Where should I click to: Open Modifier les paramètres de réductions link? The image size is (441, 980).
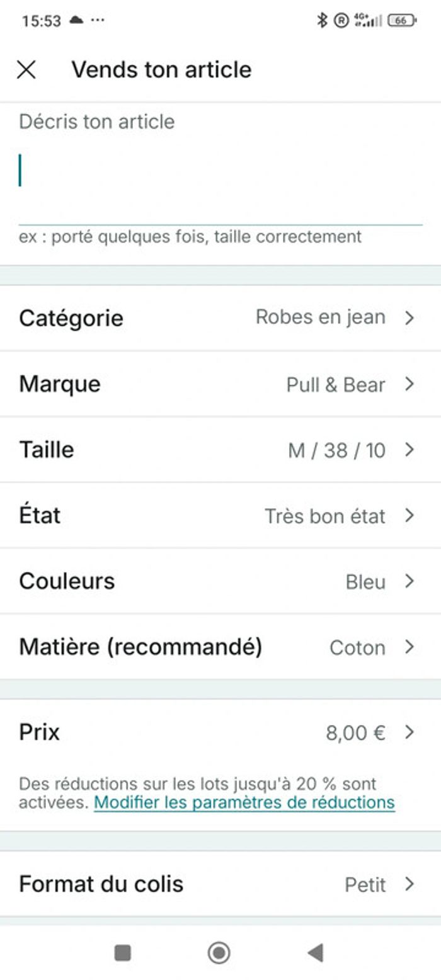coord(244,802)
